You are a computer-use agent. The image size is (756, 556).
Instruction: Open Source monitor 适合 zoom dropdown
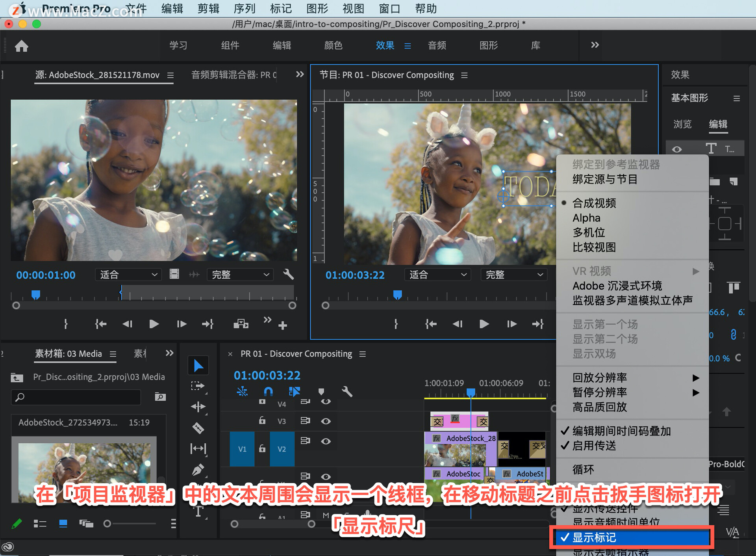pos(129,274)
